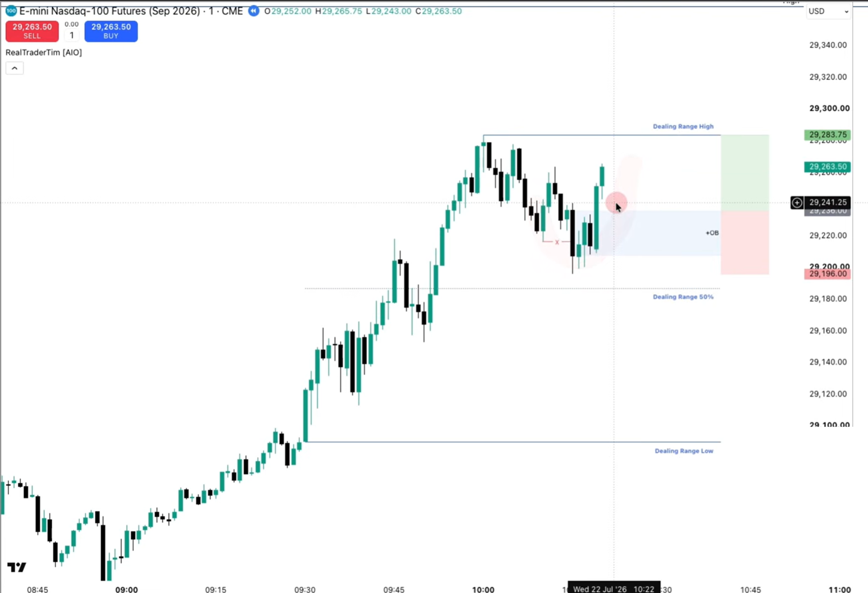868x593 pixels.
Task: Click the 09:00 time axis label
Action: pyautogui.click(x=127, y=589)
